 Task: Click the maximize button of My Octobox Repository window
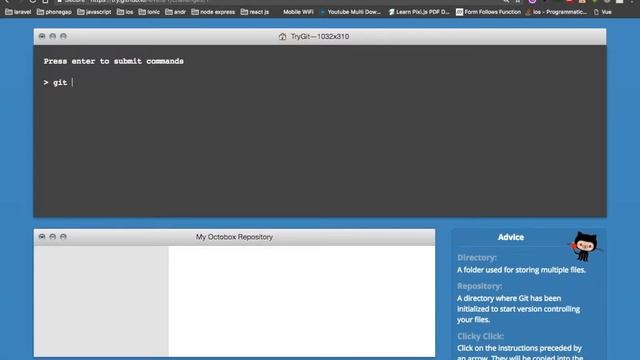(63, 237)
